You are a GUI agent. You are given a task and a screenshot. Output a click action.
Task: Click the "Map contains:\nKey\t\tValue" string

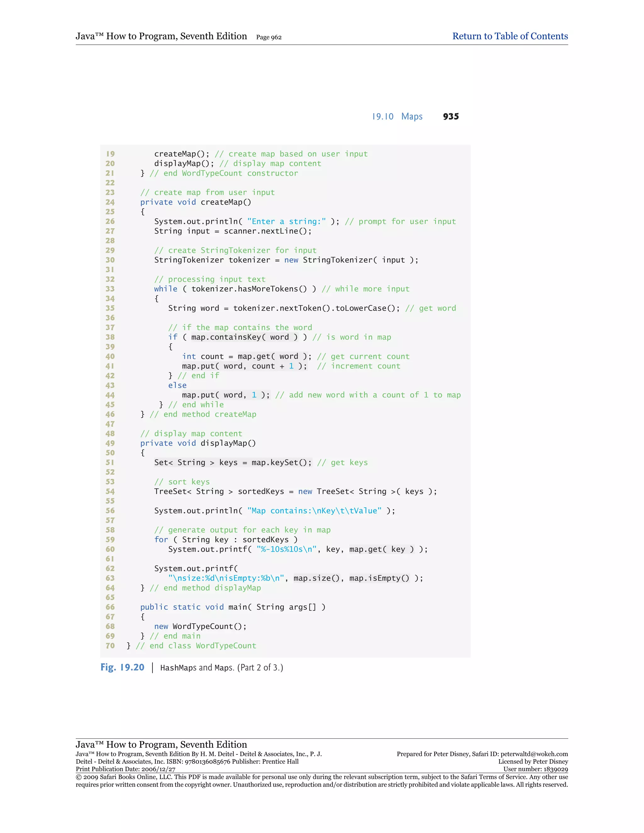pyautogui.click(x=314, y=511)
